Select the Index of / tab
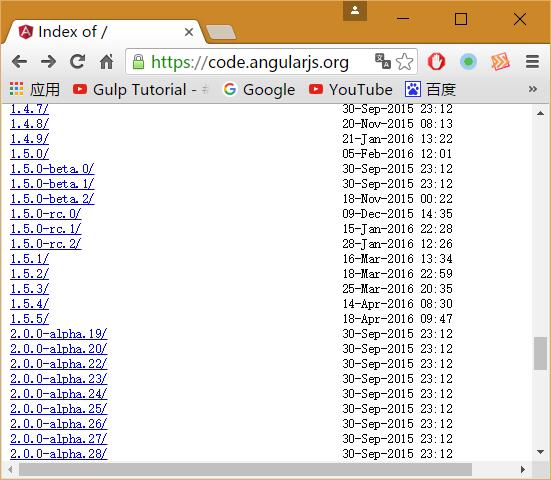The image size is (551, 480). tap(104, 32)
